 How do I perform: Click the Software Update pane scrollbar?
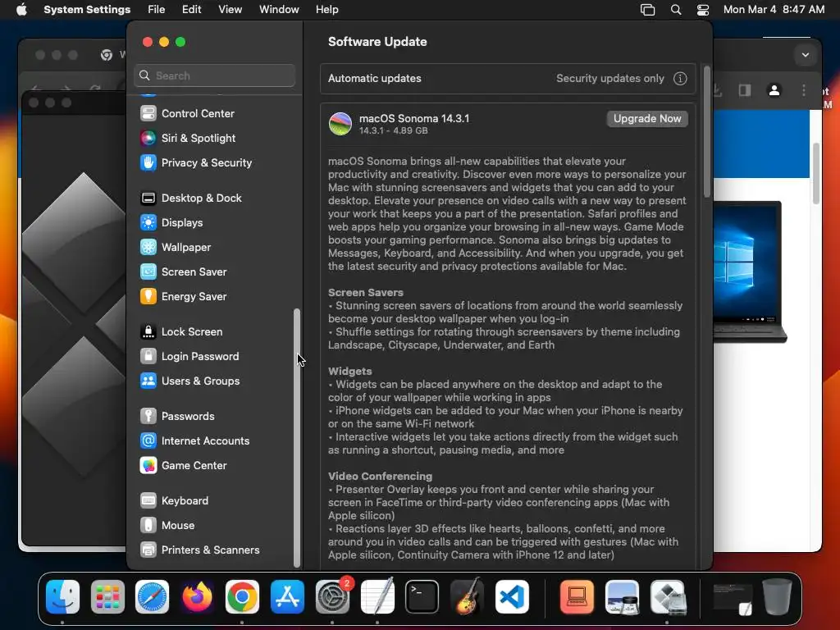(706, 132)
